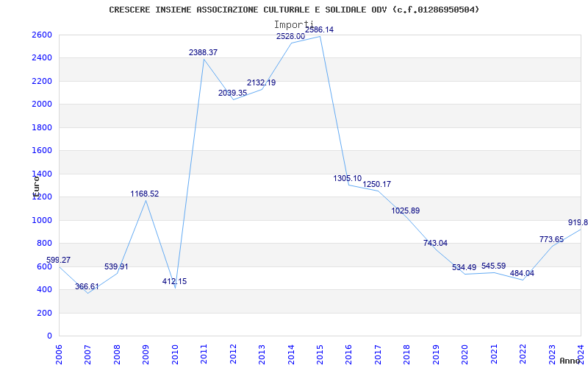
Task: Click the 2015 year axis label
Action: click(320, 353)
